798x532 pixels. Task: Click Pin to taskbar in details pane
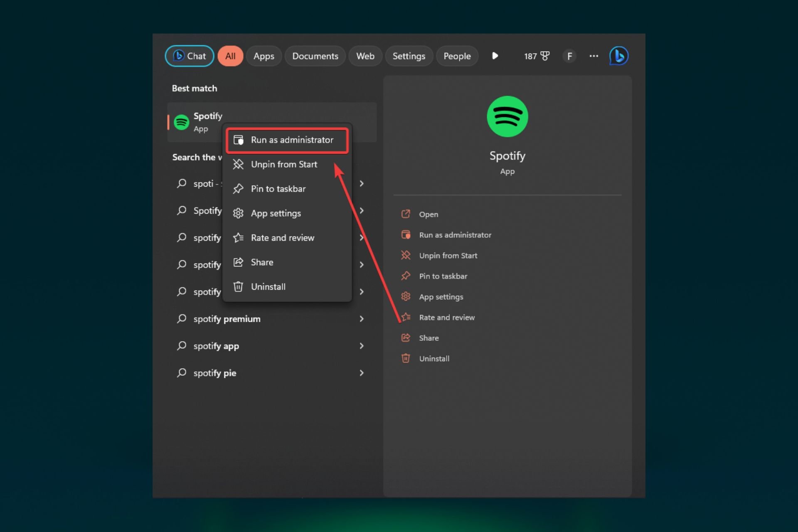(443, 276)
